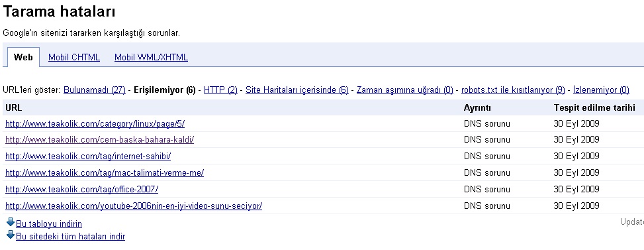Image resolution: width=644 pixels, height=250 pixels.
Task: Follow the tag/office-2007 URL link
Action: point(81,189)
